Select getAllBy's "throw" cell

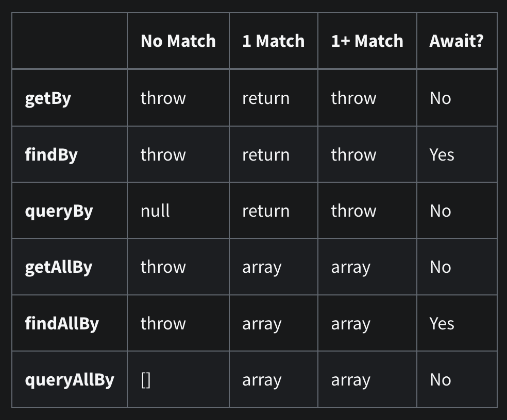(163, 267)
